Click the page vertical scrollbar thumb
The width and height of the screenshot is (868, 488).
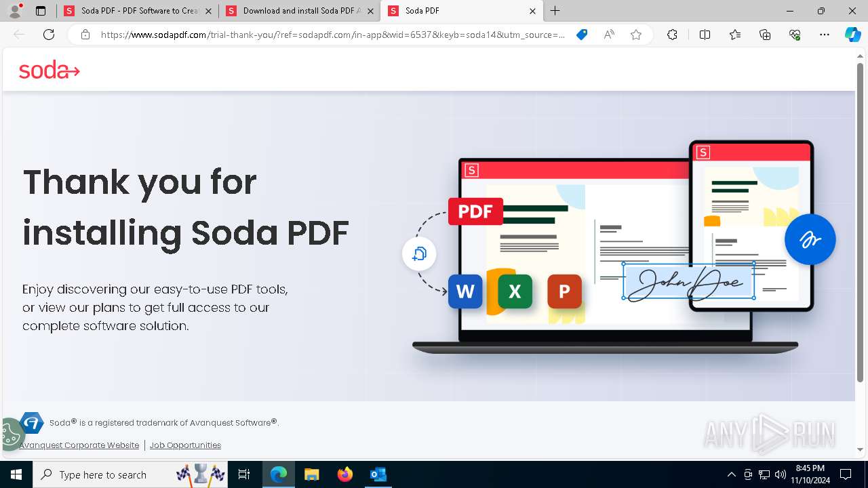click(x=860, y=222)
